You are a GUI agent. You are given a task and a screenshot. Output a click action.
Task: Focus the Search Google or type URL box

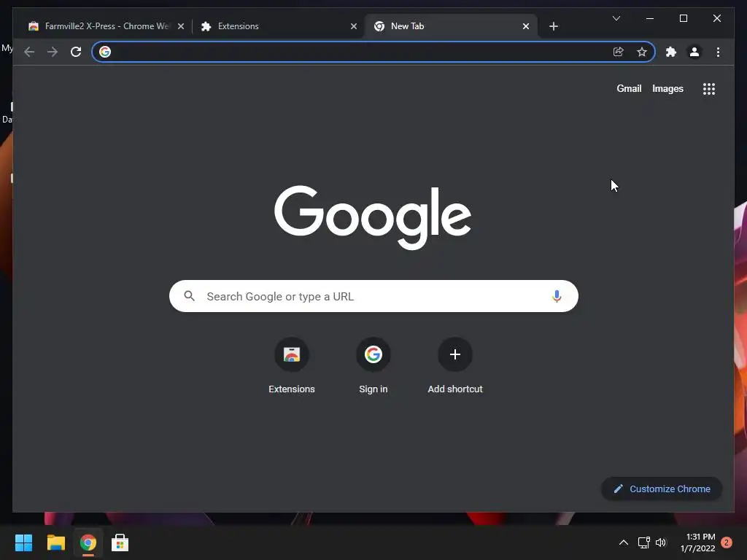click(373, 296)
